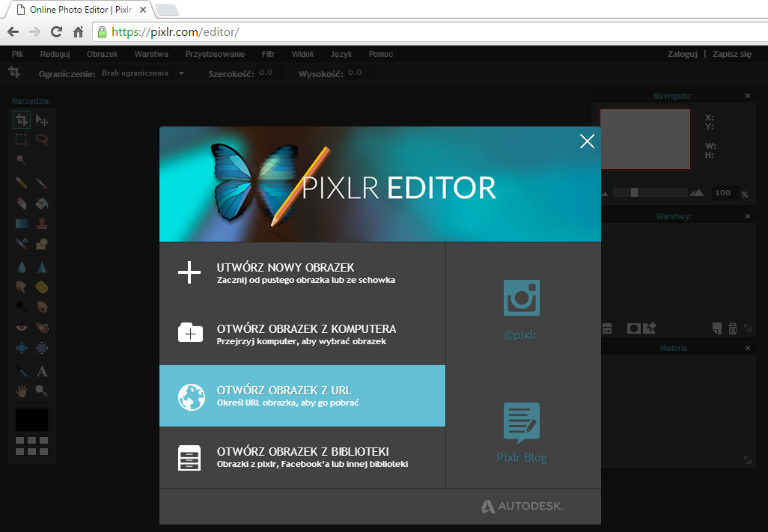Select the Crop tool in the tools panel
This screenshot has height=532, width=768.
22,120
